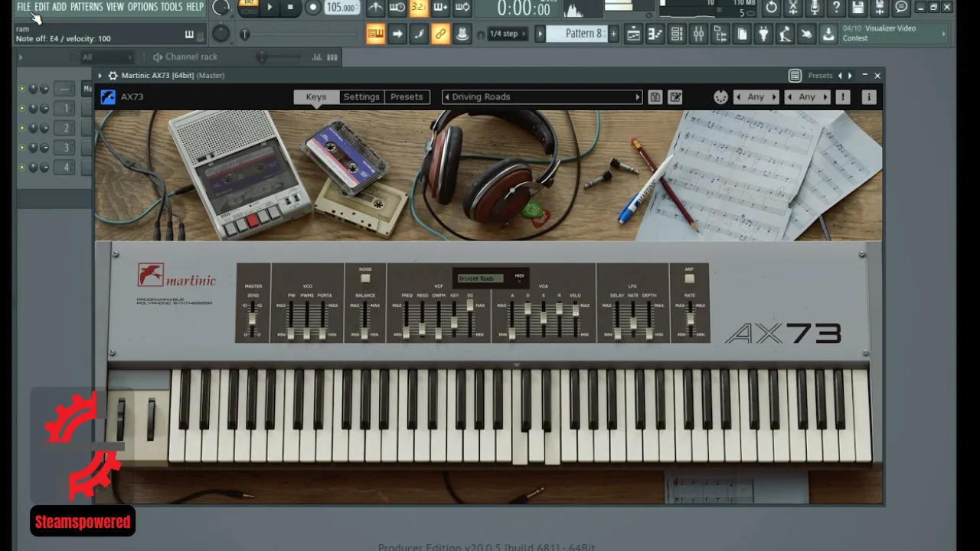The height and width of the screenshot is (551, 980).
Task: Toggle the 3.2 countdown before recording
Action: point(419,8)
